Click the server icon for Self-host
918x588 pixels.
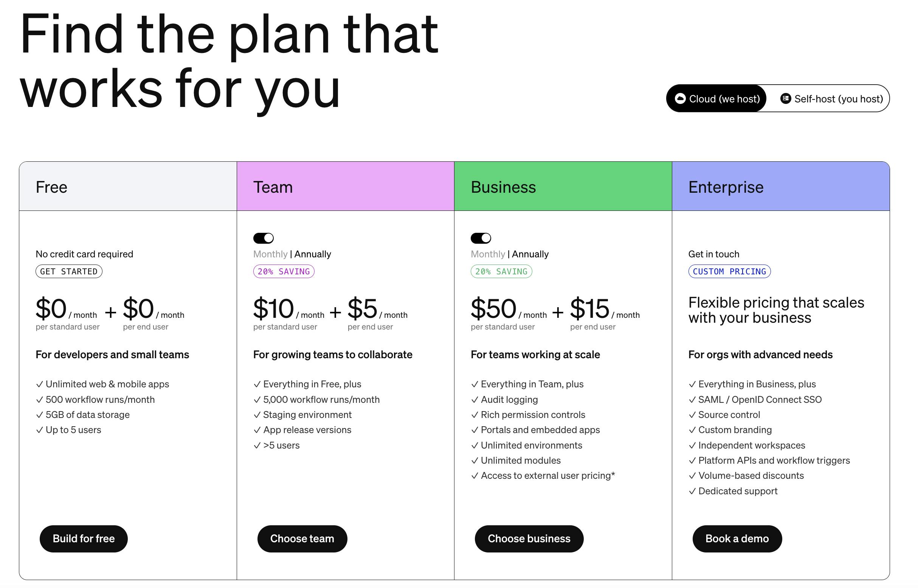tap(785, 99)
